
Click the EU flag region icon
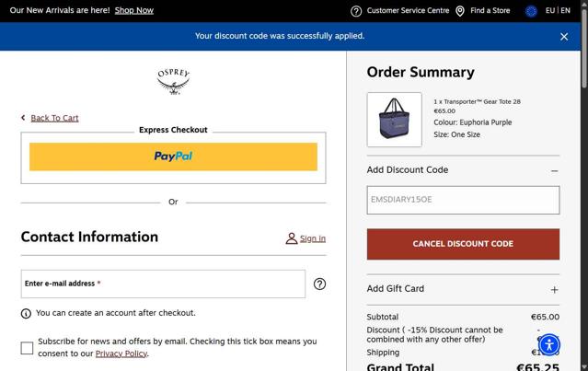coord(531,11)
